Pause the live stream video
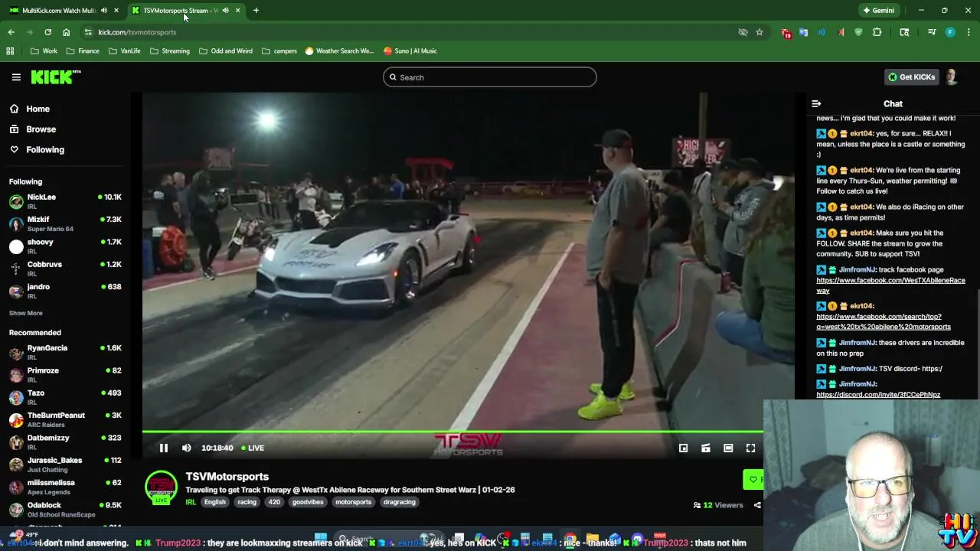Viewport: 980px width, 551px height. coord(163,448)
